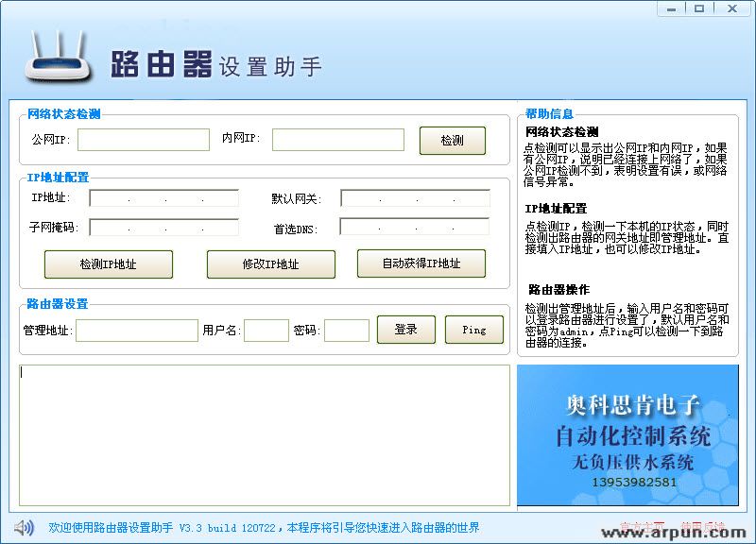Click the 密码 text box
Screen dimensions: 756x544
346,331
